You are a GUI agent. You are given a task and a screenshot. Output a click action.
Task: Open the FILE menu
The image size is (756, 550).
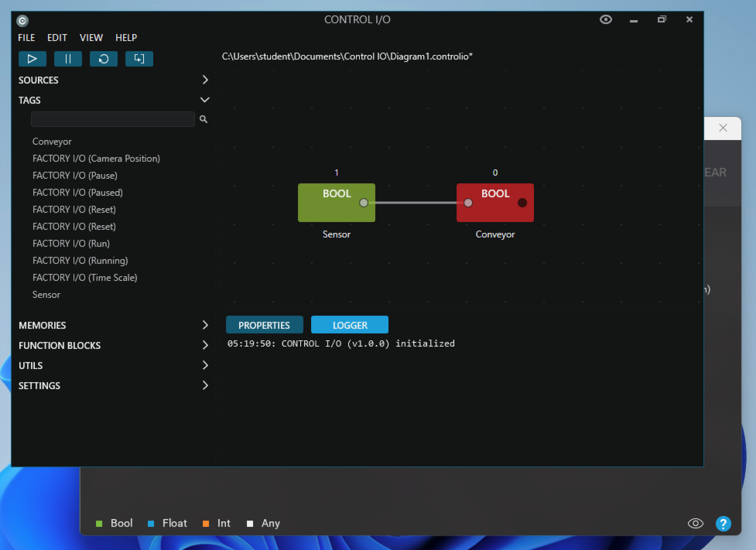[26, 38]
